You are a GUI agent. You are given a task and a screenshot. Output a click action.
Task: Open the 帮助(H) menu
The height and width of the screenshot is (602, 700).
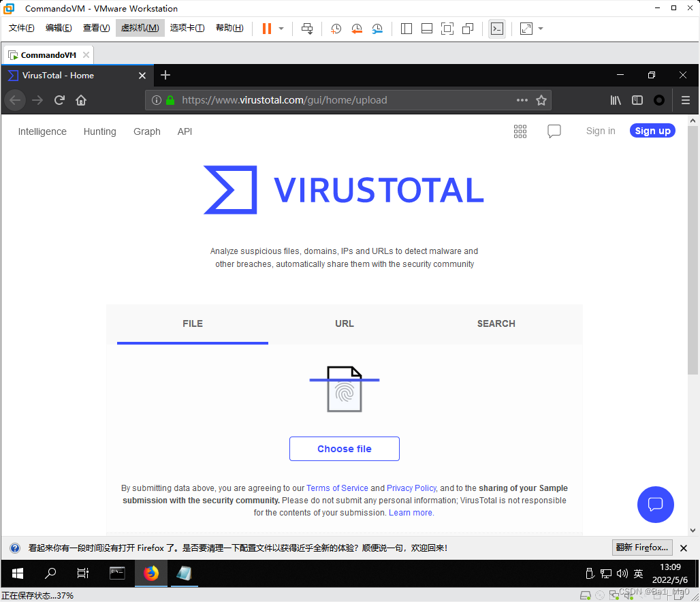[229, 28]
